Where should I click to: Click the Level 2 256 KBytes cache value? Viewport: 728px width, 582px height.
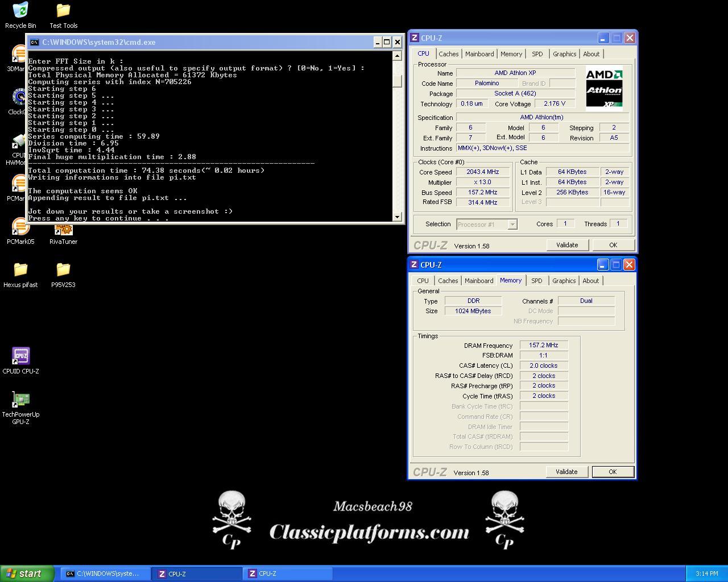point(573,193)
